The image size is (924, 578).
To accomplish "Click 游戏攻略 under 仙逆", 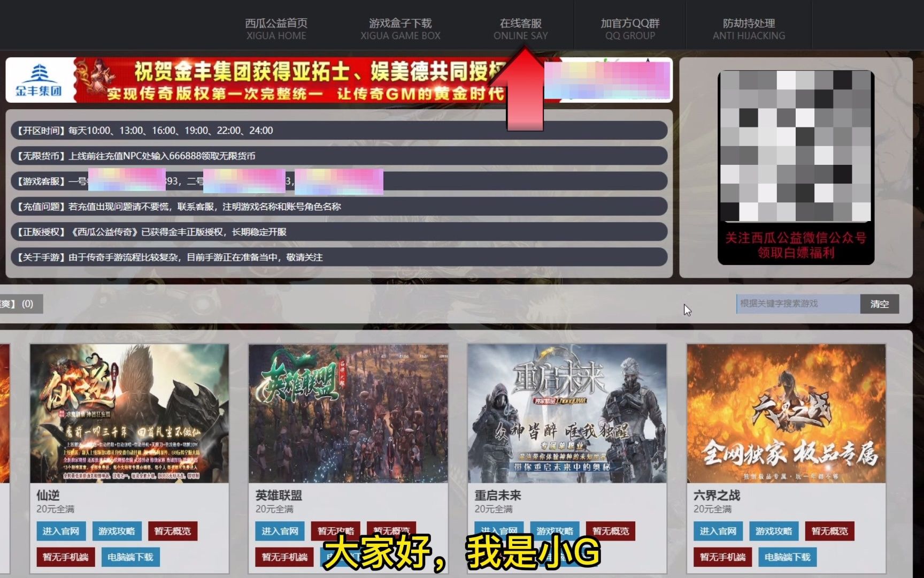I will (117, 531).
